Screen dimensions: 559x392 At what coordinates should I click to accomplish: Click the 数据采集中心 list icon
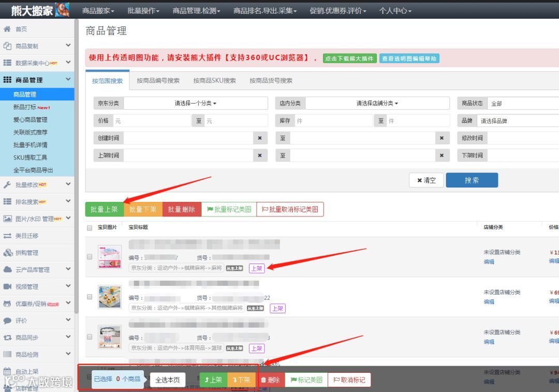click(x=7, y=63)
